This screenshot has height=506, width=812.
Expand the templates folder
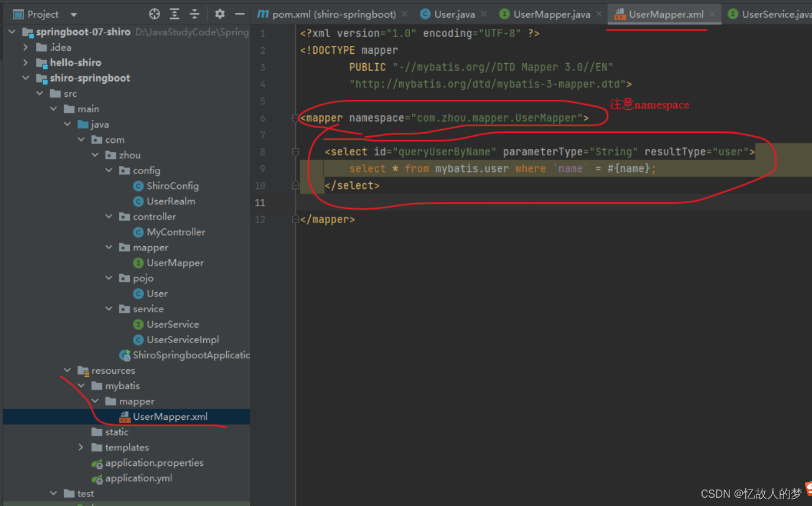pyautogui.click(x=81, y=448)
